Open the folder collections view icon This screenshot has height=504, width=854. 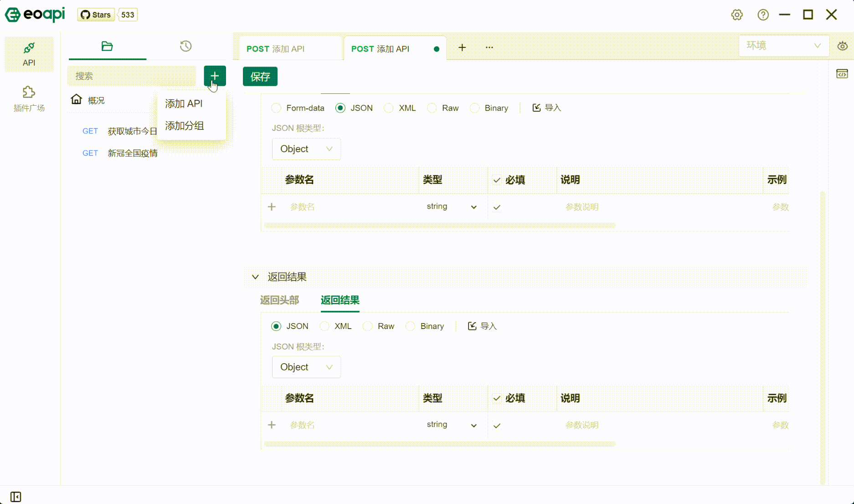[107, 46]
